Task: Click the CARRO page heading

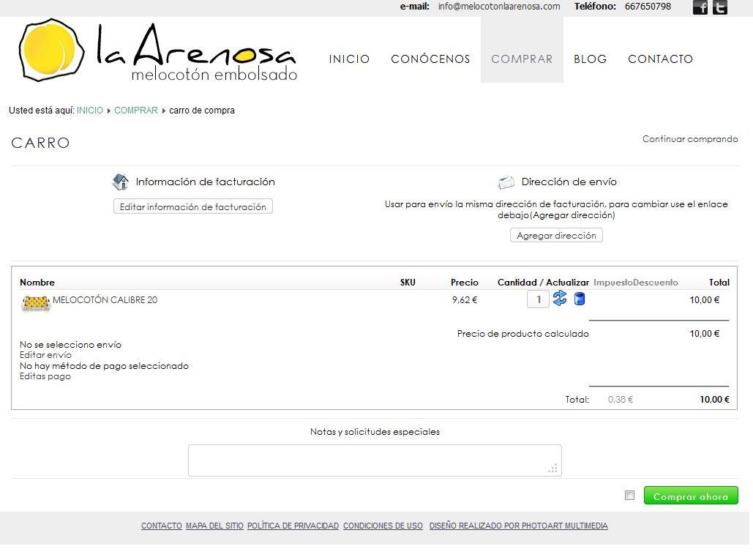Action: coord(40,143)
